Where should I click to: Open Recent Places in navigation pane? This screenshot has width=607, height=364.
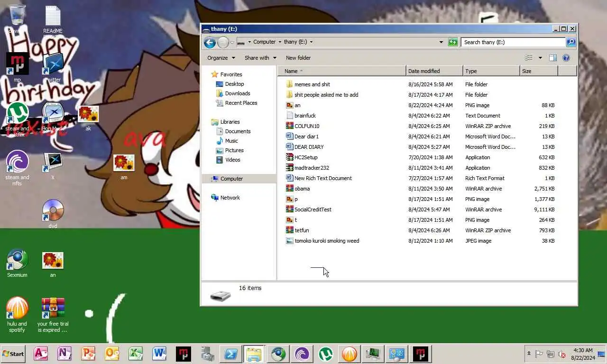pos(241,103)
